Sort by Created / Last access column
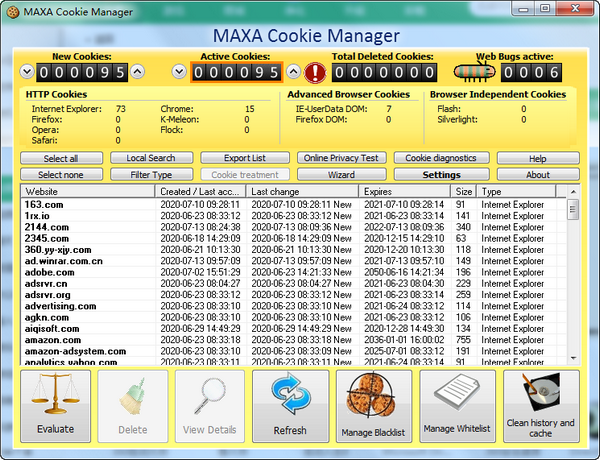The height and width of the screenshot is (460, 600). click(201, 191)
